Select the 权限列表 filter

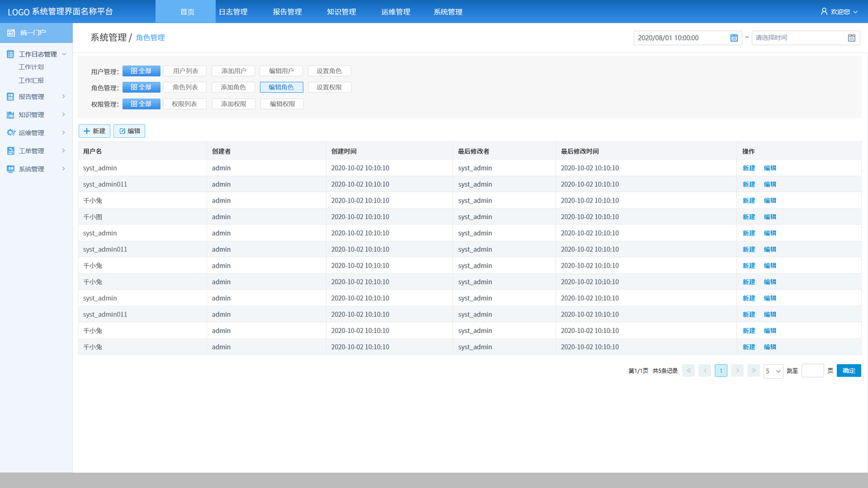point(185,104)
